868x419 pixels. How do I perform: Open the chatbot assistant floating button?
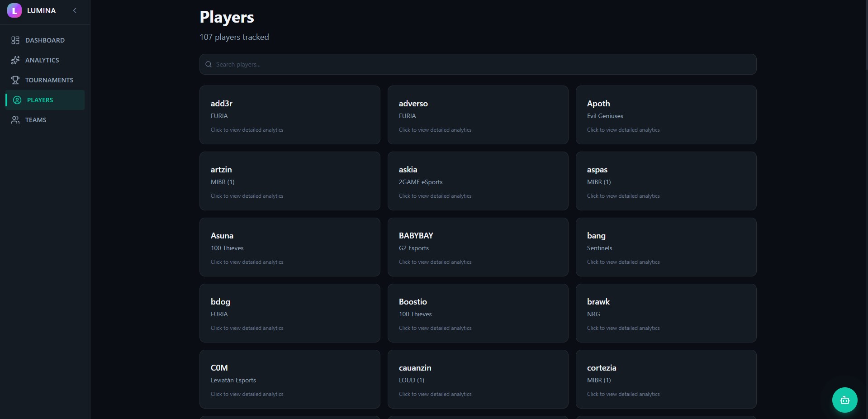(844, 400)
